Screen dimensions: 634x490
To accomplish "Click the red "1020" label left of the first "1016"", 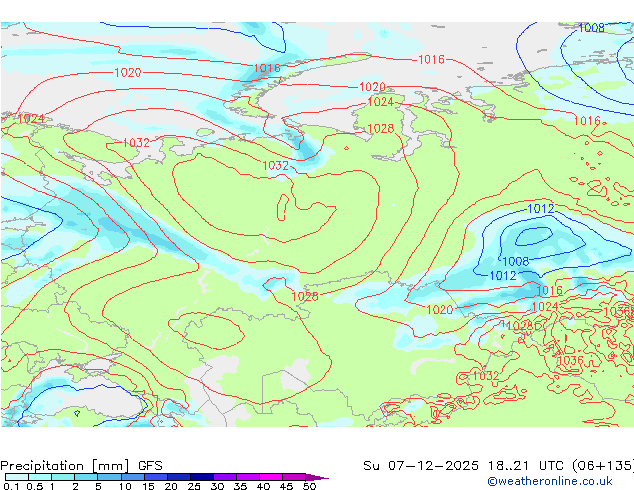I will click(x=128, y=72).
